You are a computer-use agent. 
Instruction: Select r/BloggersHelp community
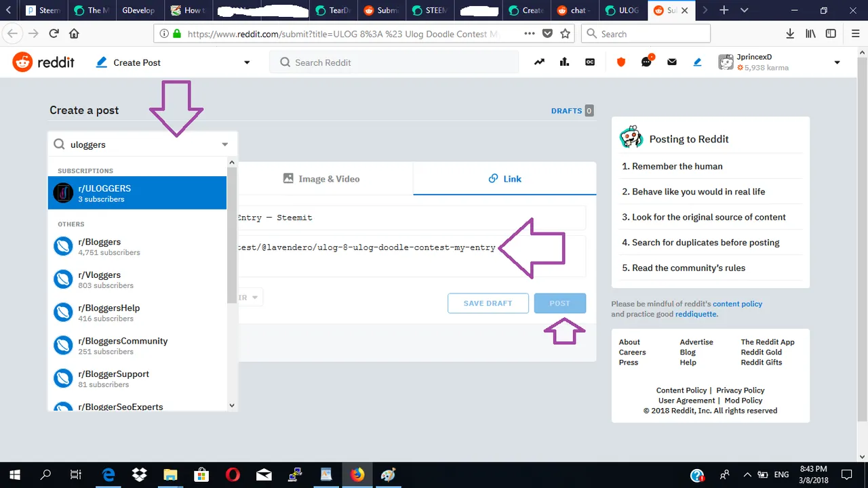[137, 312]
